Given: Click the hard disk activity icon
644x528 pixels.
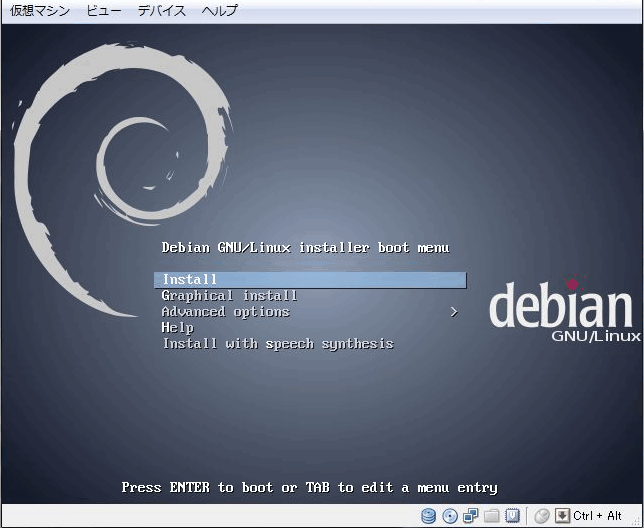Looking at the screenshot, I should [428, 516].
